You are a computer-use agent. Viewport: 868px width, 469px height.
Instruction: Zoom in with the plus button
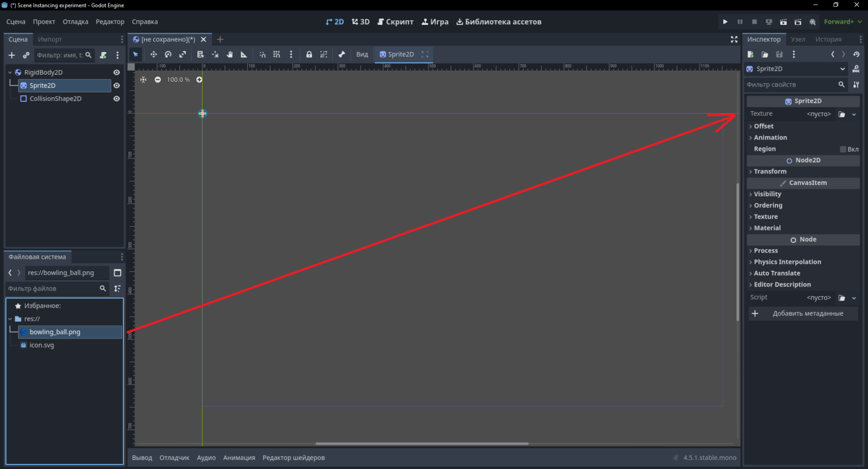[199, 80]
